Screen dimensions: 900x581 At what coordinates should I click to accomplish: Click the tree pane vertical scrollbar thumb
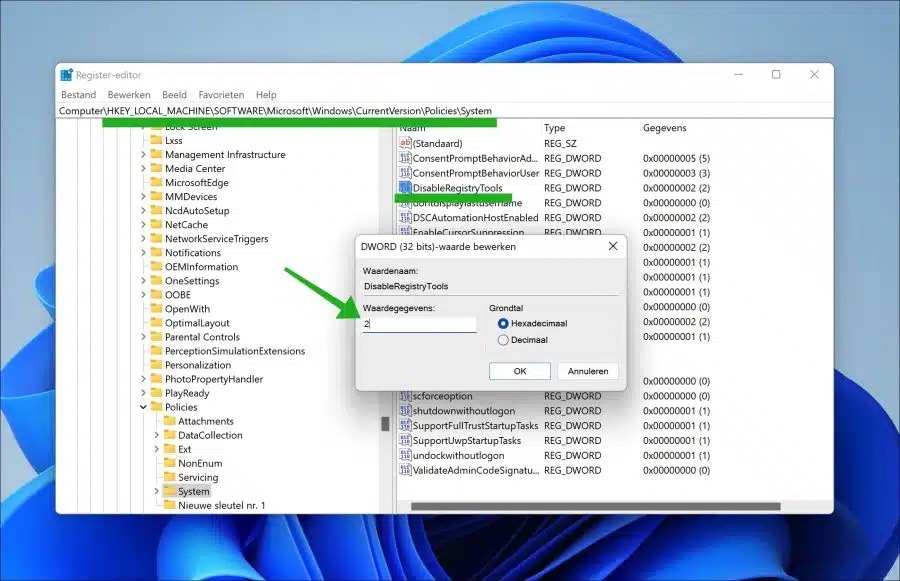click(385, 424)
